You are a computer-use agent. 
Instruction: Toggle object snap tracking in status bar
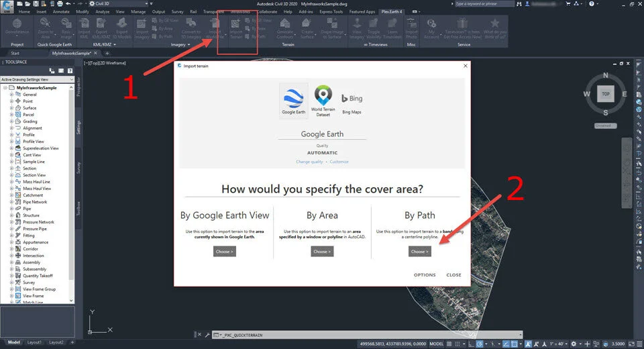(x=506, y=344)
